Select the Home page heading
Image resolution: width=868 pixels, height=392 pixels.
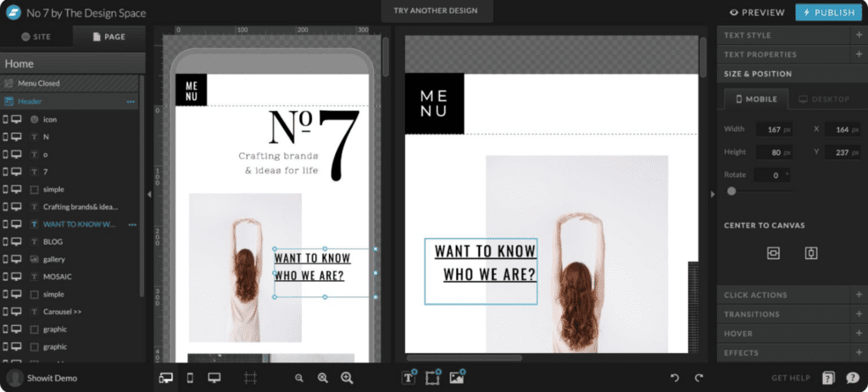click(73, 63)
